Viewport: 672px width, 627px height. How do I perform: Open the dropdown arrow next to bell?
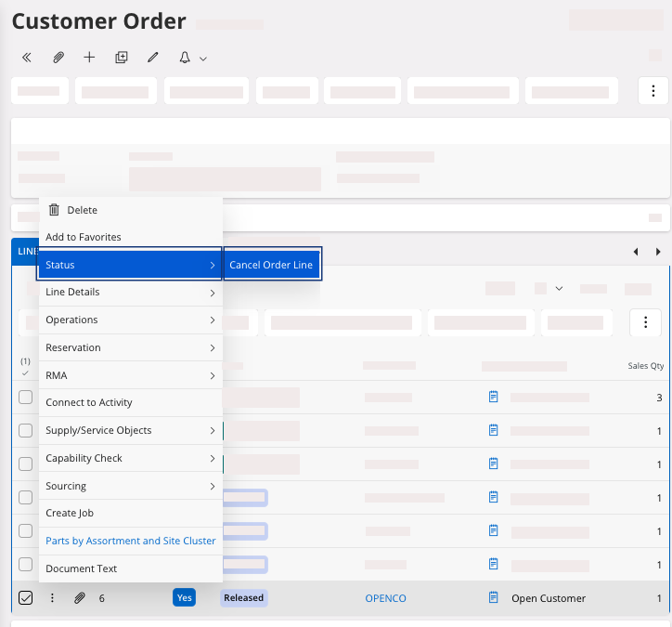pos(203,59)
